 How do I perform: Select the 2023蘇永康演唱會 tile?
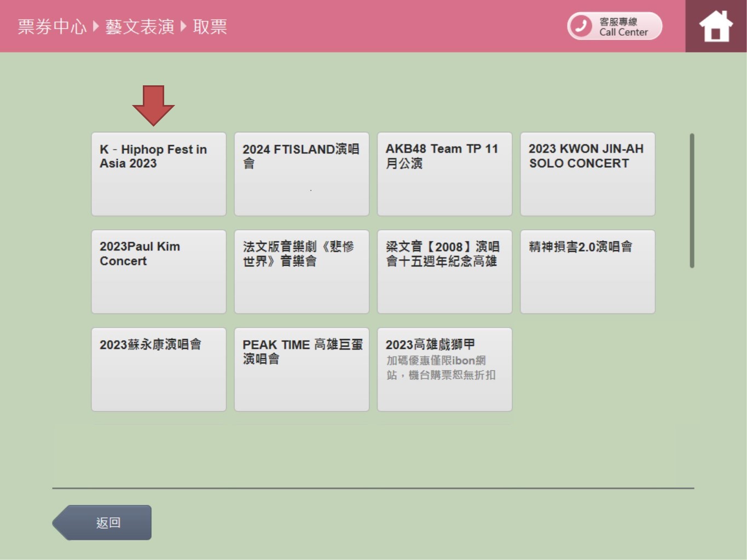tap(159, 369)
